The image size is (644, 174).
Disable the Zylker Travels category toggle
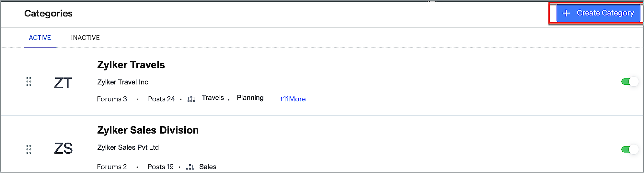point(629,82)
